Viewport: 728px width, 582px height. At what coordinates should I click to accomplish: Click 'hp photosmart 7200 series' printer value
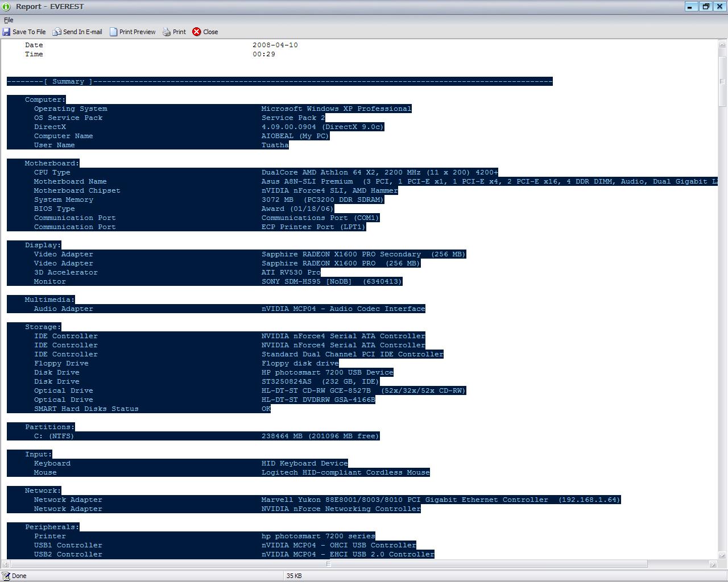click(x=318, y=536)
